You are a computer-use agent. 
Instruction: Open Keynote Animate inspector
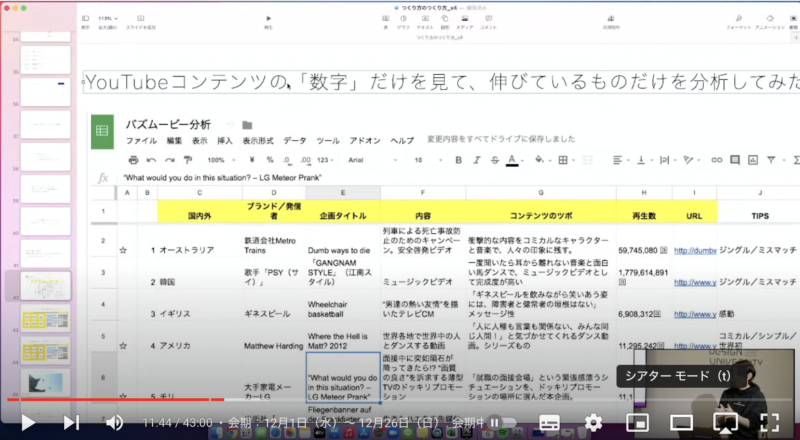pos(768,20)
